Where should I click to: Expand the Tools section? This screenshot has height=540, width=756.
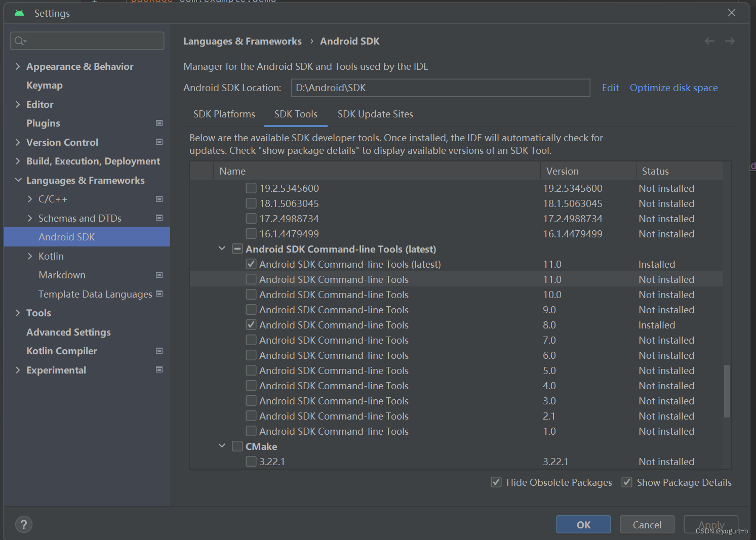pos(18,313)
